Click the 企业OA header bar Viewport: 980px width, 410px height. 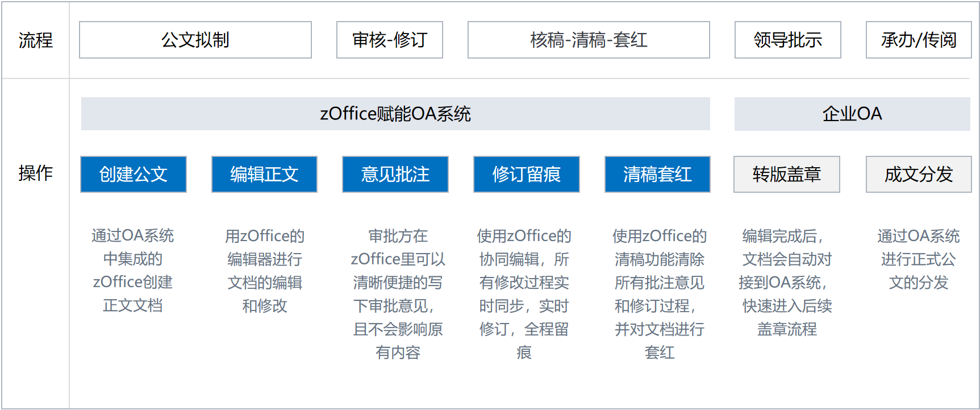[852, 114]
